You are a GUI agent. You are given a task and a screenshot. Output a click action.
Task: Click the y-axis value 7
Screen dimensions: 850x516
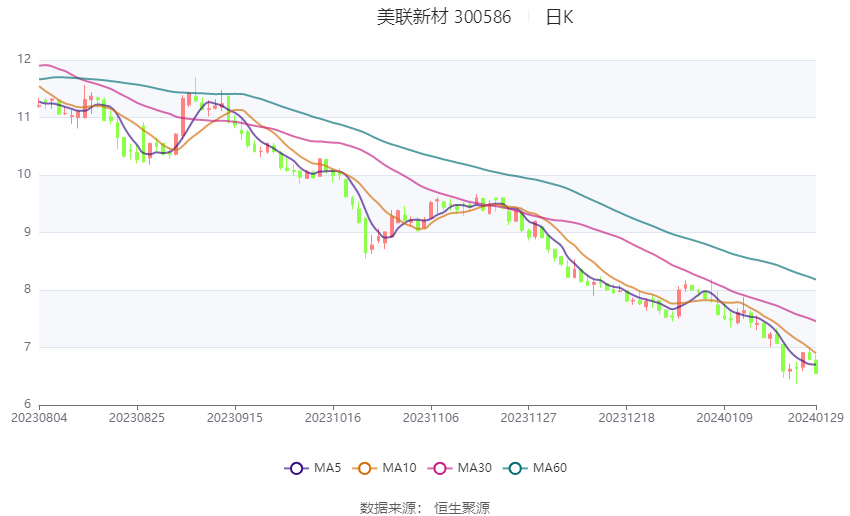pyautogui.click(x=28, y=346)
